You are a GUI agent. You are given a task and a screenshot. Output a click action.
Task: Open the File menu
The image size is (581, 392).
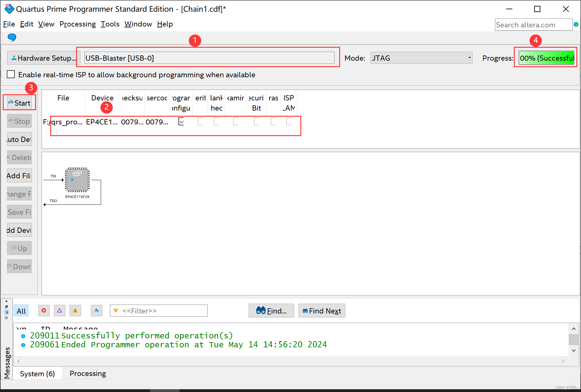tap(9, 24)
